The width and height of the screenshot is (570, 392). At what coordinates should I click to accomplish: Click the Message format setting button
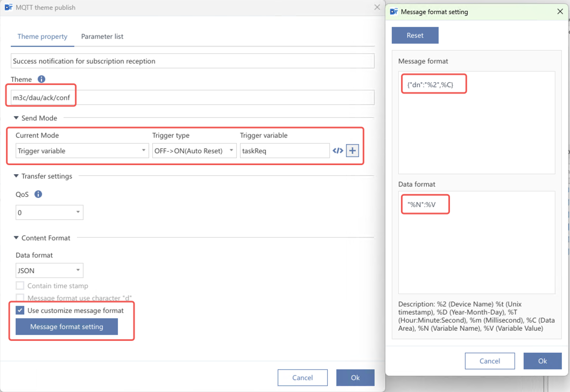(x=67, y=327)
